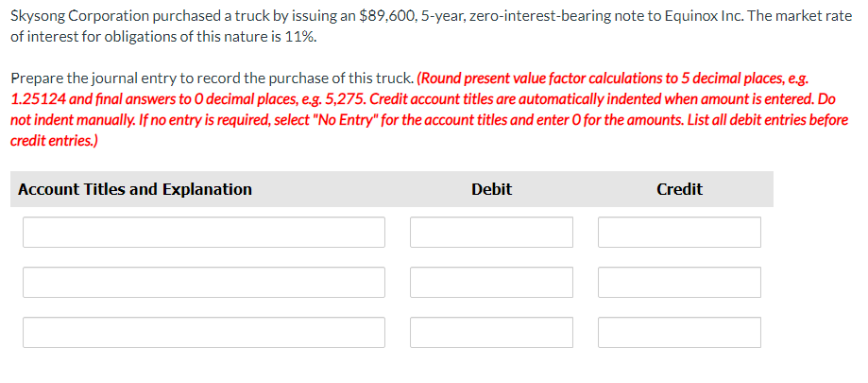Focus the third row account title field
Image resolution: width=868 pixels, height=383 pixels.
[x=204, y=333]
